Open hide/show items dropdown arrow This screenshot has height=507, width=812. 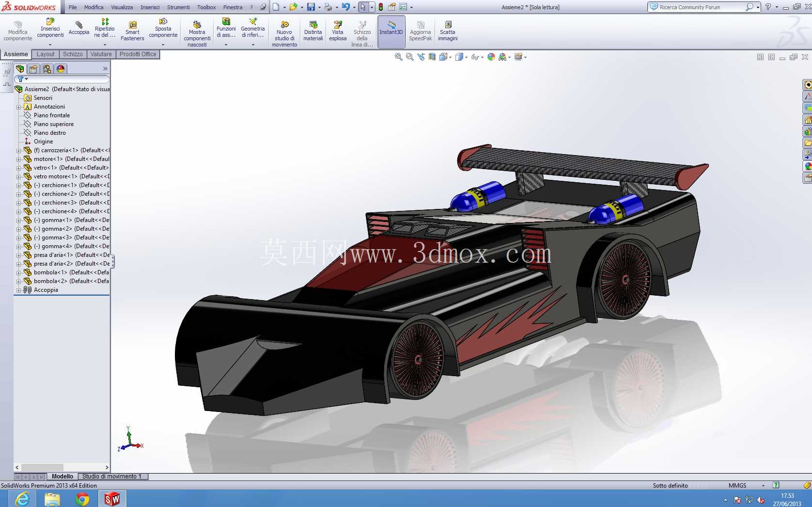pyautogui.click(x=482, y=57)
